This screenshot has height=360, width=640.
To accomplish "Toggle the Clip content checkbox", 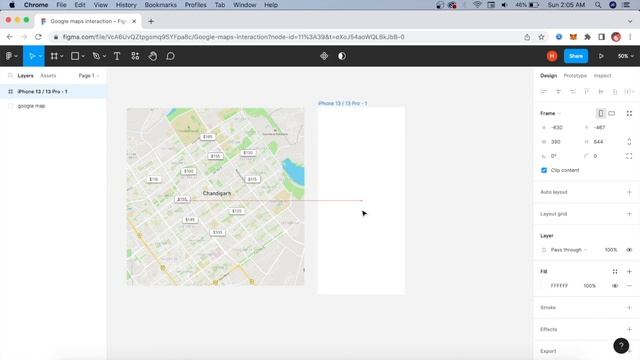I will pyautogui.click(x=544, y=170).
